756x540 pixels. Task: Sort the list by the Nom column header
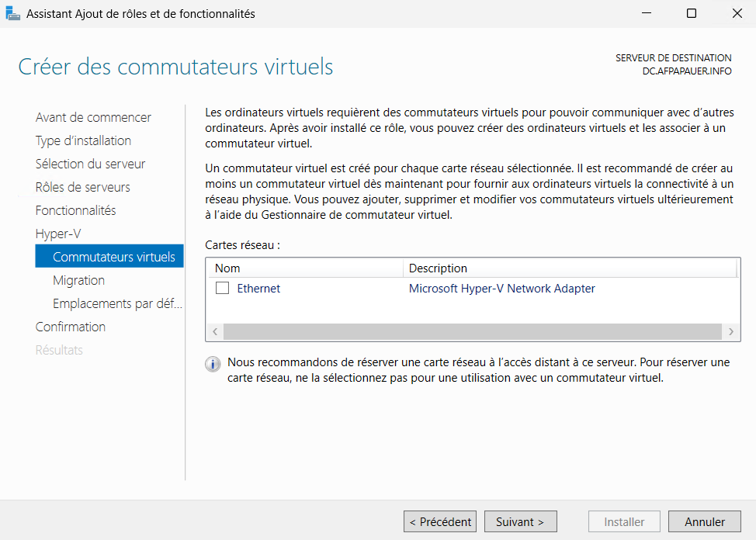228,268
